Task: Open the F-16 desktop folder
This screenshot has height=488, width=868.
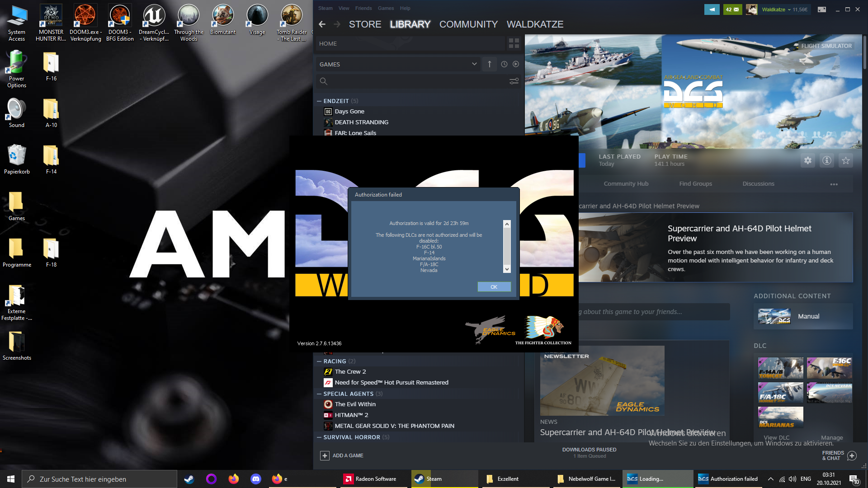Action: point(51,66)
